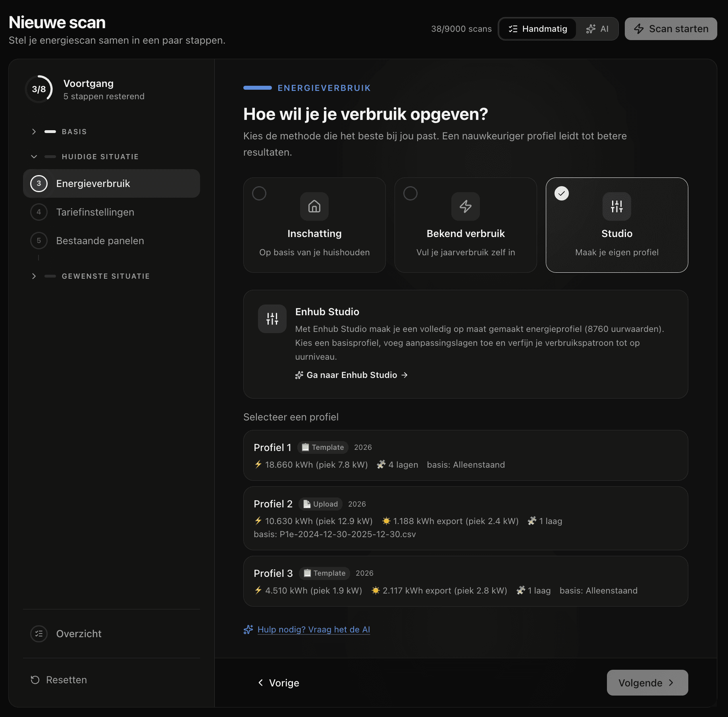
Task: Click the Template clipboard icon on Profiel 1
Action: coord(305,447)
